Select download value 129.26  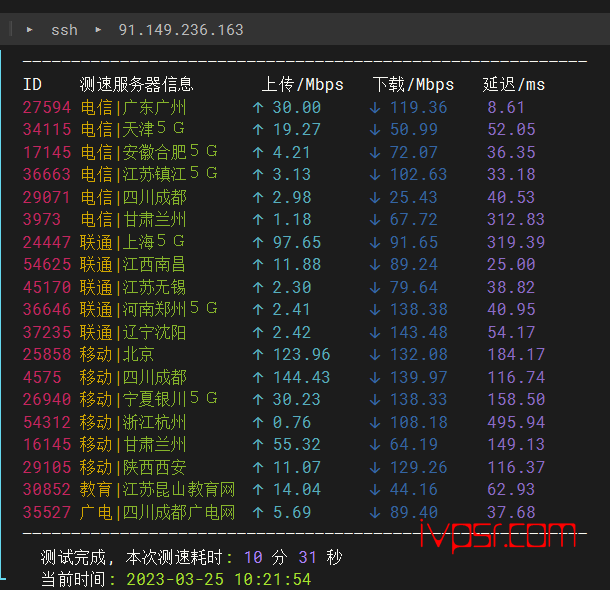419,467
